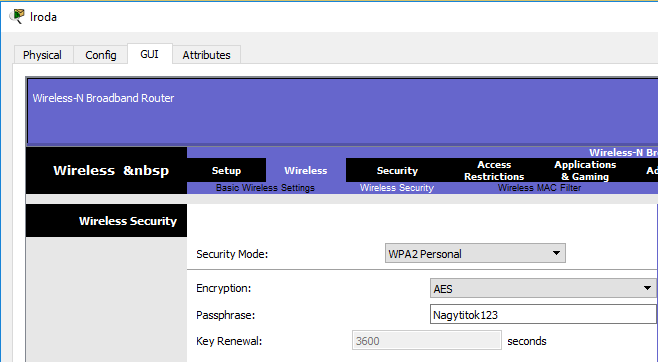
Task: Switch to the Config tab
Action: (101, 55)
